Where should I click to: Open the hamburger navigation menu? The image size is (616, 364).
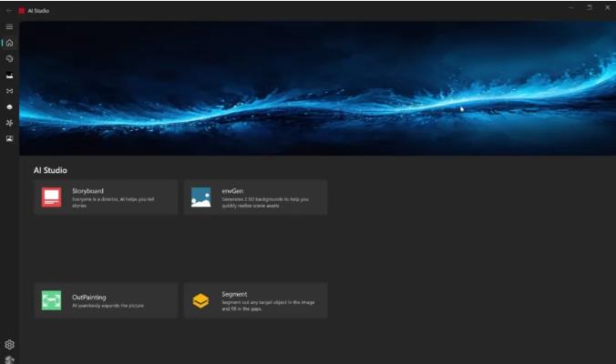[x=9, y=26]
